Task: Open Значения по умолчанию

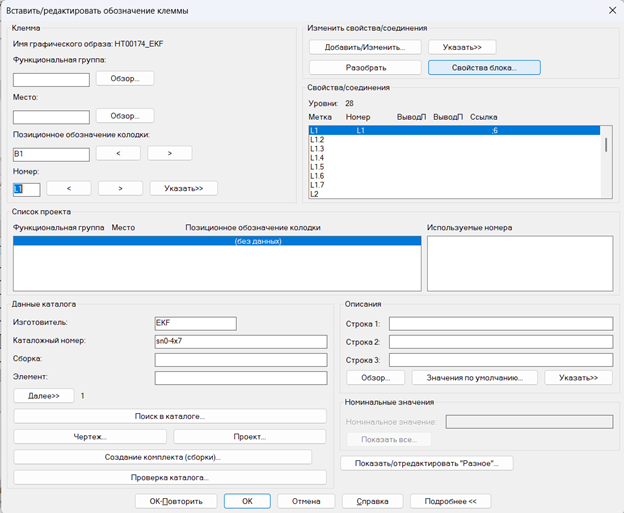Action: pos(475,378)
